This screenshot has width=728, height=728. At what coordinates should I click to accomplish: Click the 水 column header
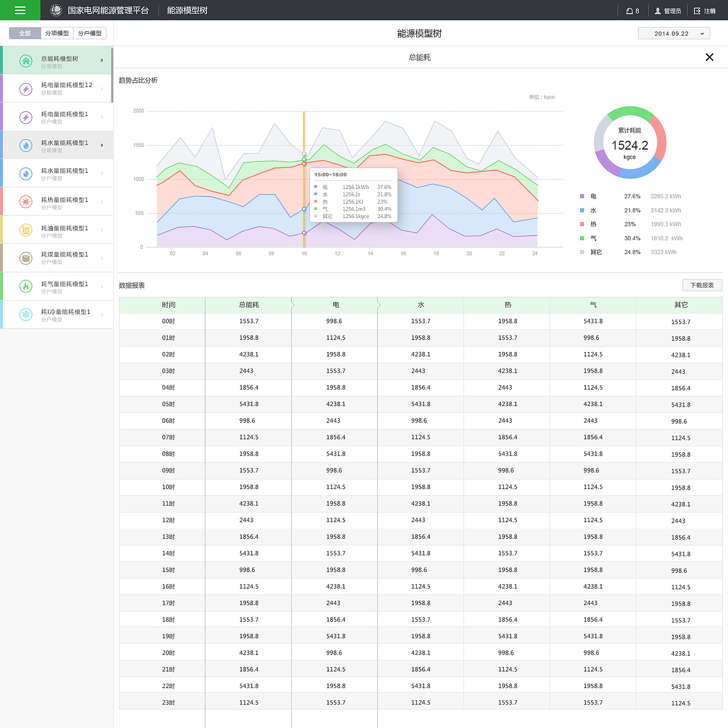click(421, 305)
